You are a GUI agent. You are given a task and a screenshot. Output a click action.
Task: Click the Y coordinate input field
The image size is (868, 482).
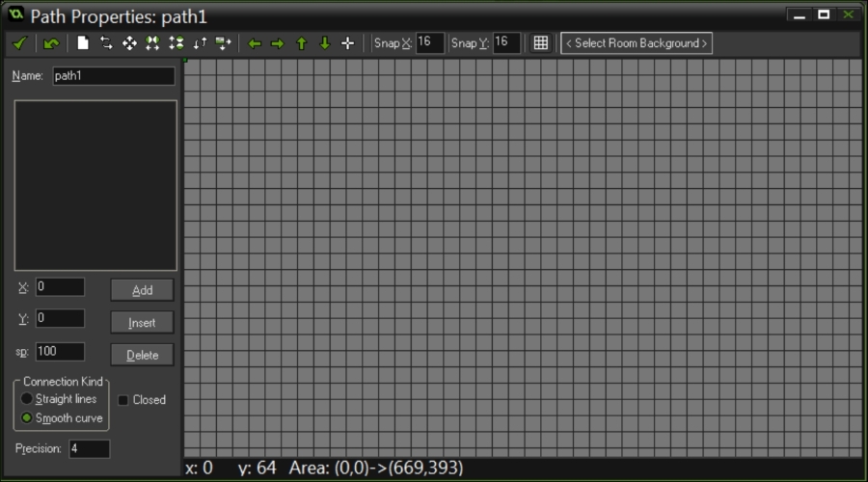coord(61,318)
